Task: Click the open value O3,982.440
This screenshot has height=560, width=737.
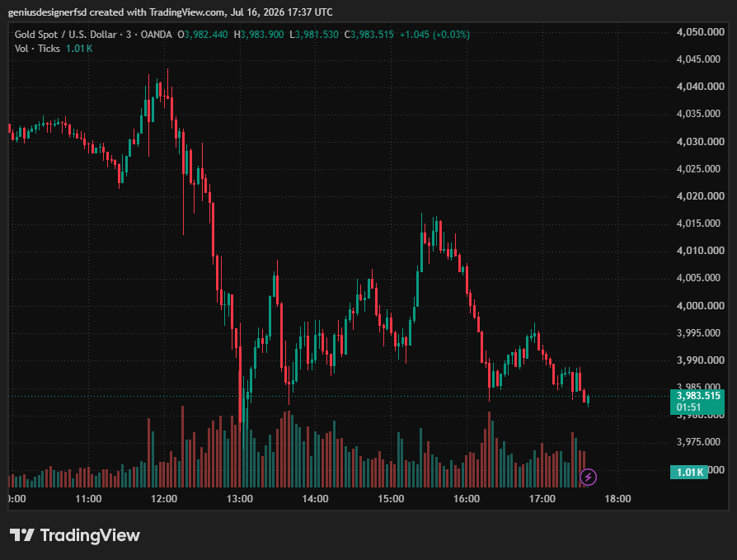Action: [x=203, y=35]
